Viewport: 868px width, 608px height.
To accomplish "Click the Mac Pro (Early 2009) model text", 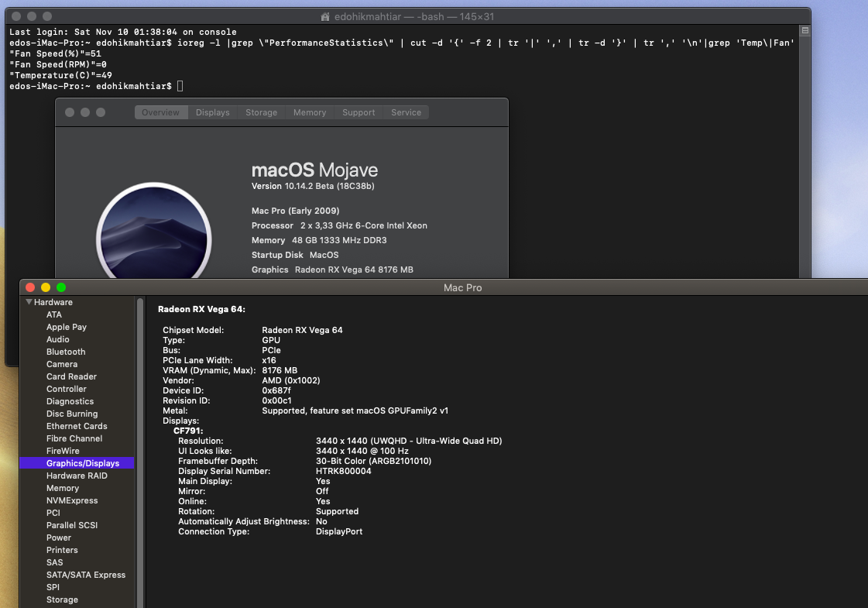I will [295, 211].
